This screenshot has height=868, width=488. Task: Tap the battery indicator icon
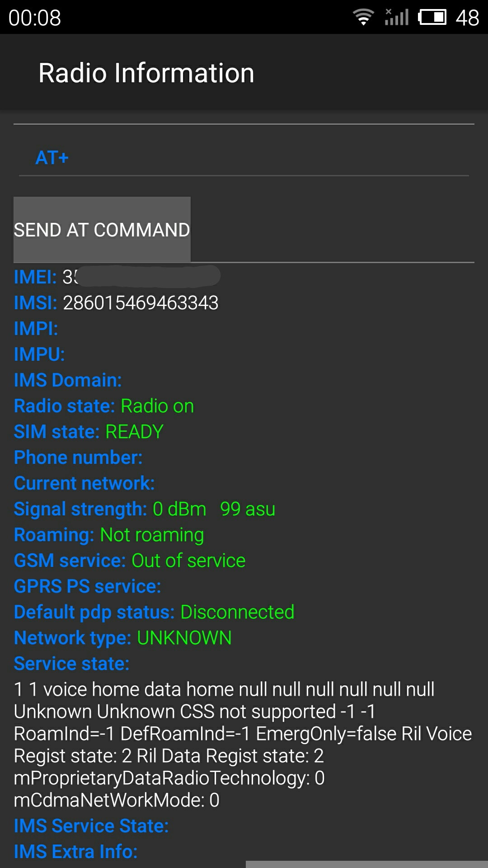[x=432, y=17]
